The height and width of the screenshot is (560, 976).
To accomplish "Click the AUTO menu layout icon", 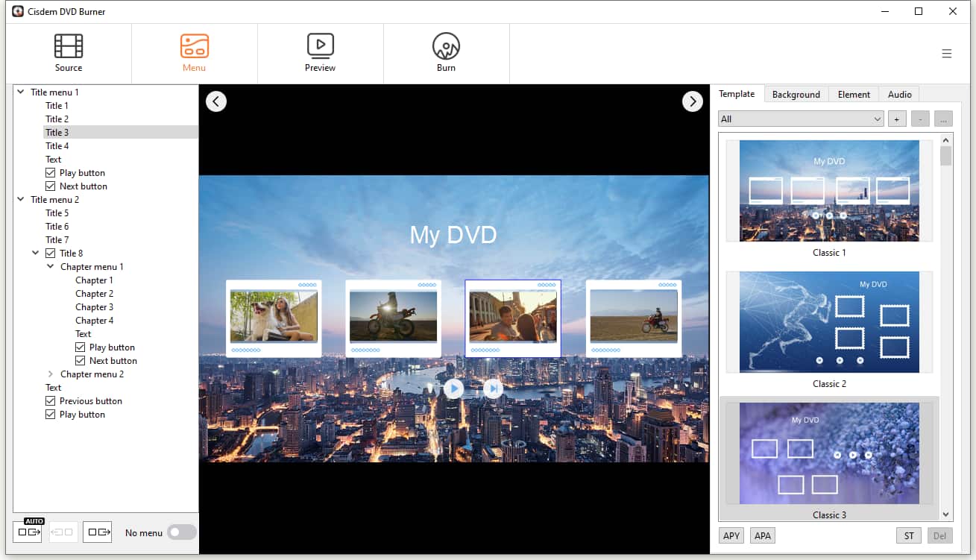I will (x=28, y=532).
